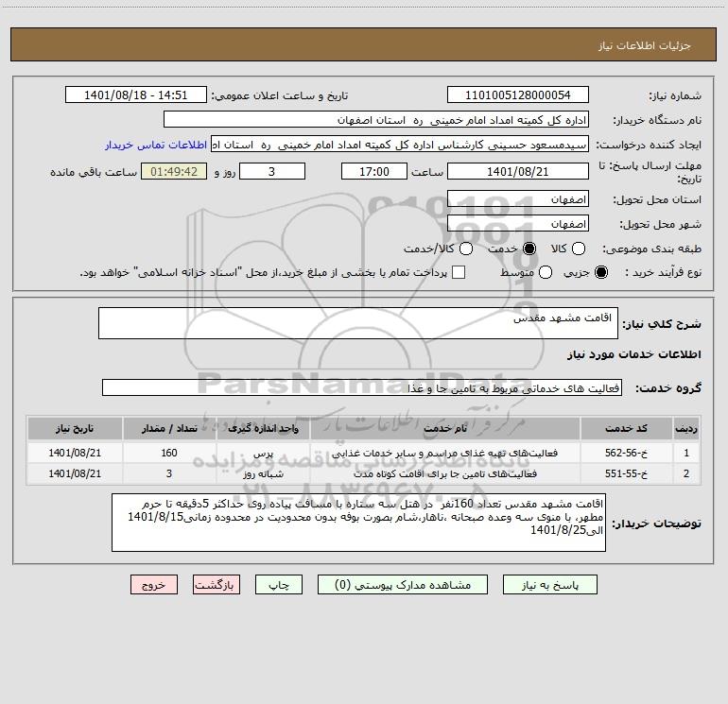
Task: Click the need number field 1101005128000054
Action: pos(518,95)
